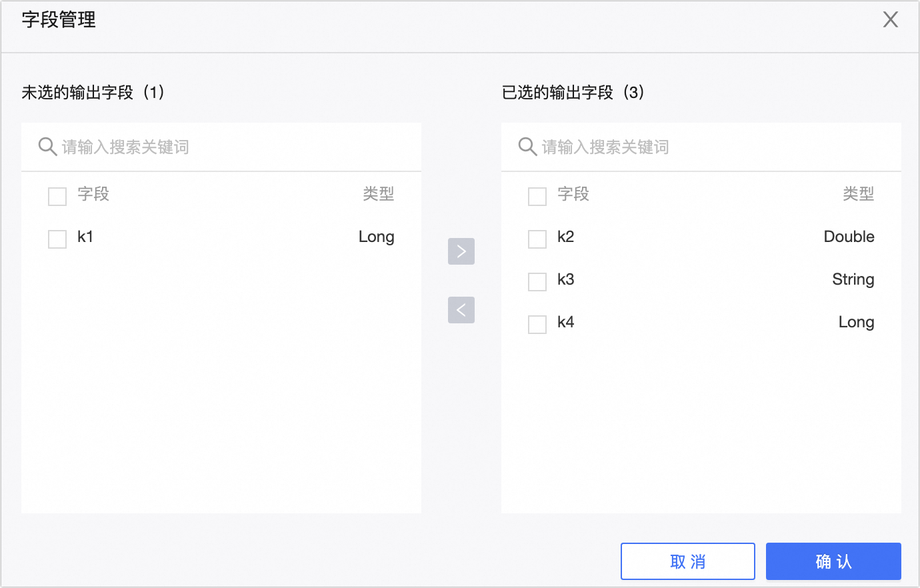Viewport: 920px width, 588px height.
Task: Click the Long type of k1
Action: (377, 237)
